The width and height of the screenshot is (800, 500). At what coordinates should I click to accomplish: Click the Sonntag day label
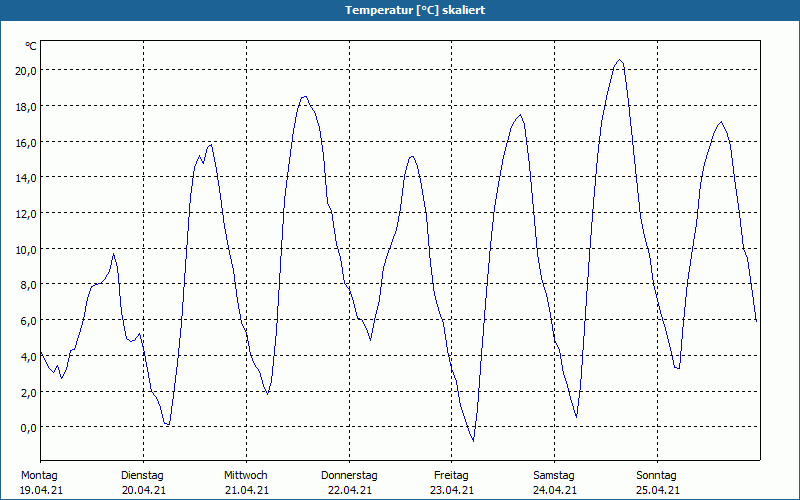coord(657,476)
